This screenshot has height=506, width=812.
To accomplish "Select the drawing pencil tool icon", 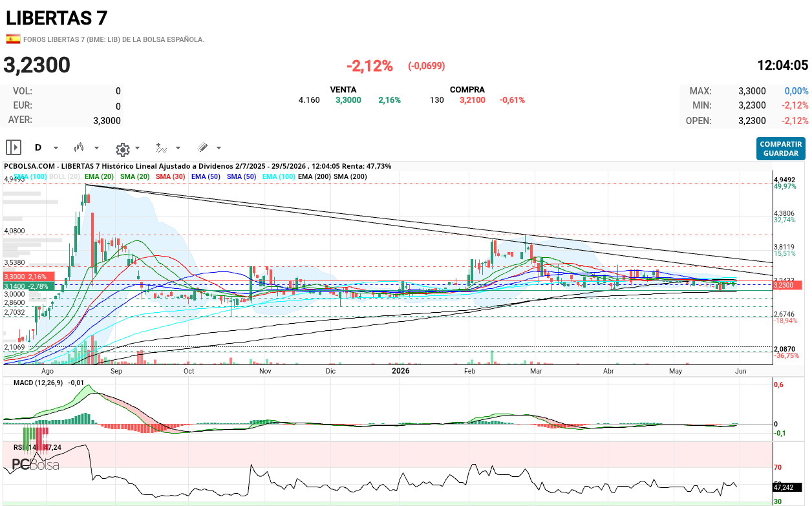I will click(203, 147).
